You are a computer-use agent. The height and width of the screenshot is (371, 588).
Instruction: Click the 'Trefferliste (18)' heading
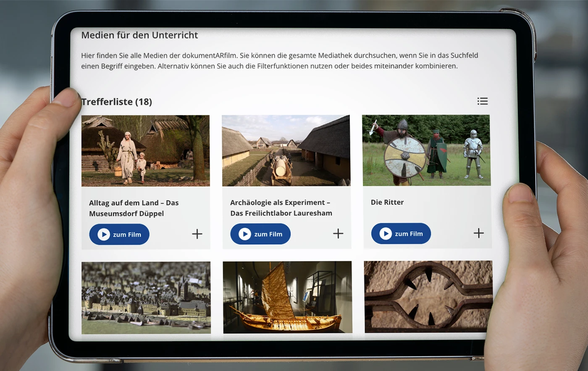pyautogui.click(x=117, y=102)
